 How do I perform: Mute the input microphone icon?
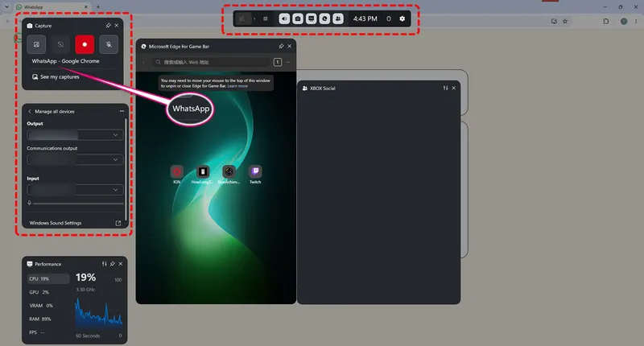click(30, 203)
